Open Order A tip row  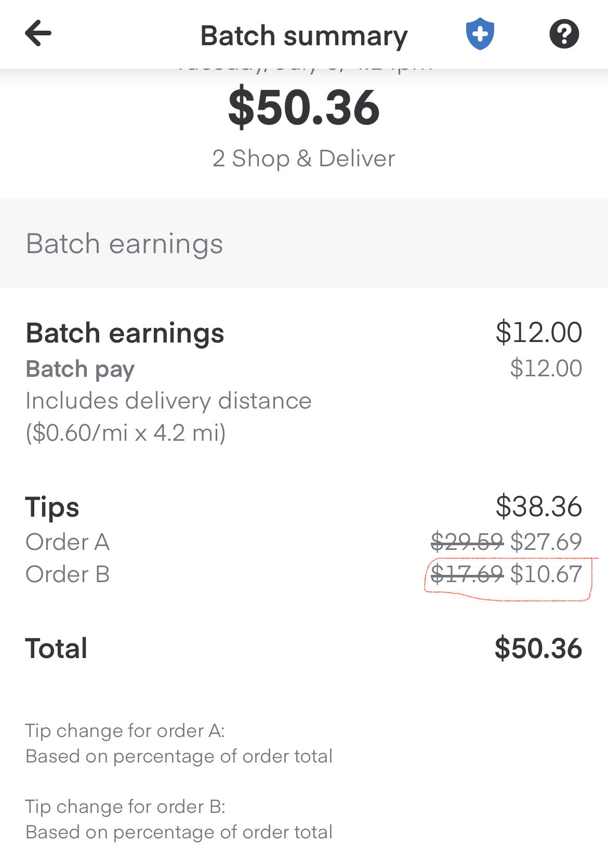(68, 542)
